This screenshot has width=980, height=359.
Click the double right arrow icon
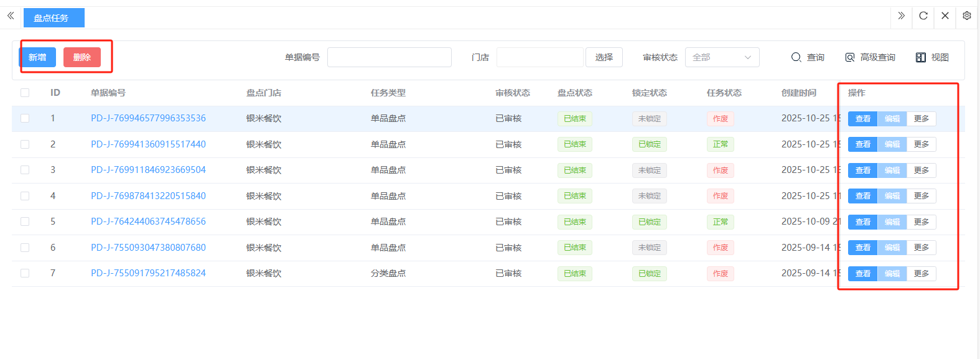tap(901, 16)
